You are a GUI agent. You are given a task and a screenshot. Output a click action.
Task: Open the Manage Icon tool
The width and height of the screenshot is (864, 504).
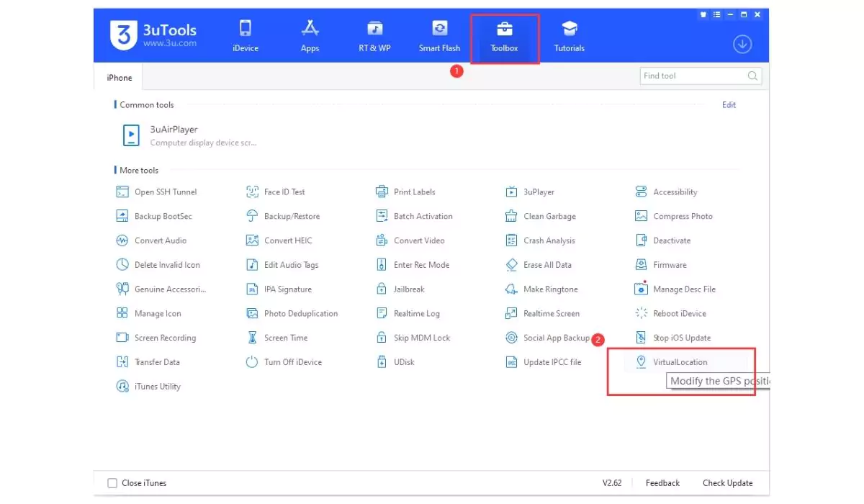point(148,314)
